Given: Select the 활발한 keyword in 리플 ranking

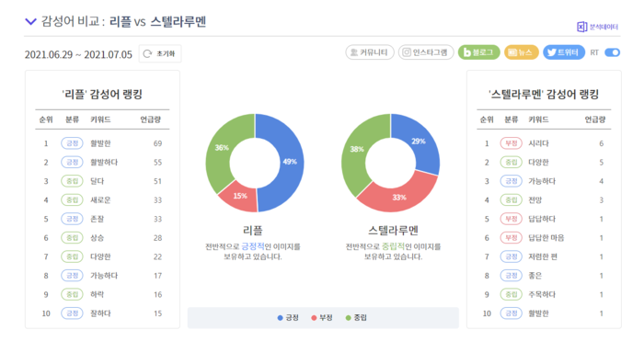Looking at the screenshot, I should coord(100,143).
